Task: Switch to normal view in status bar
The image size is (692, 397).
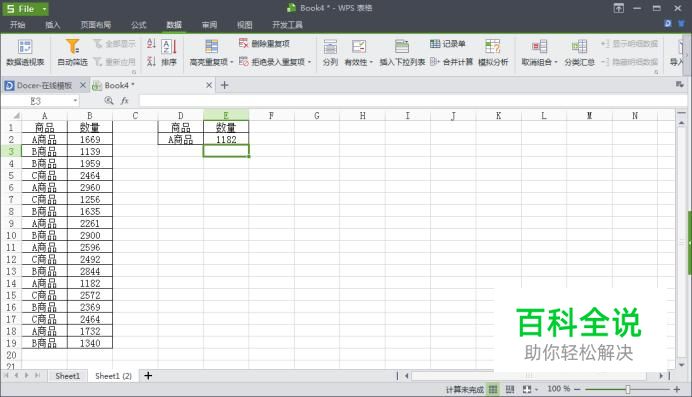Action: pos(493,389)
